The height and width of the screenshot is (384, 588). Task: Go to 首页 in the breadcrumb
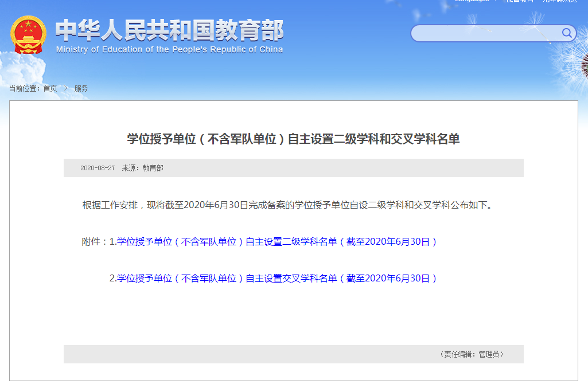50,88
